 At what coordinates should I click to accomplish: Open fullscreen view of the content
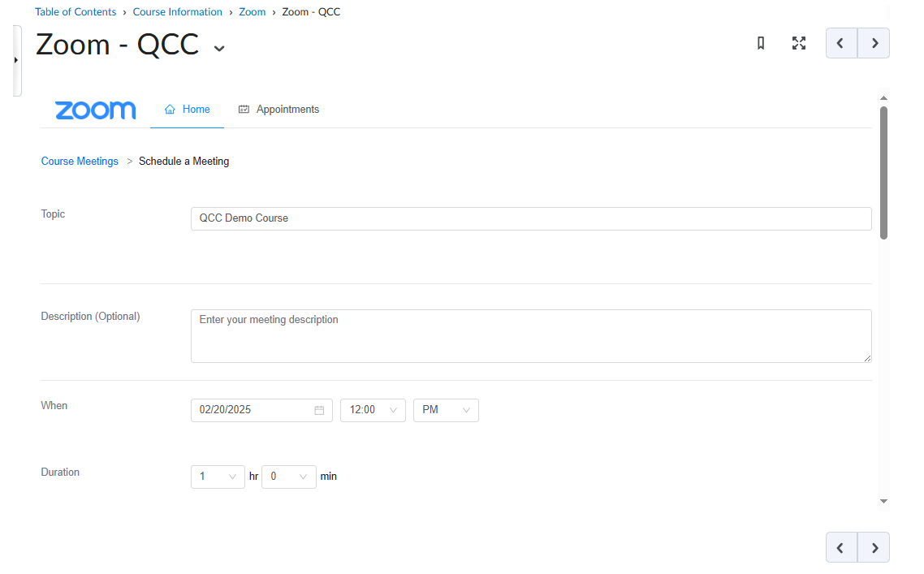798,43
